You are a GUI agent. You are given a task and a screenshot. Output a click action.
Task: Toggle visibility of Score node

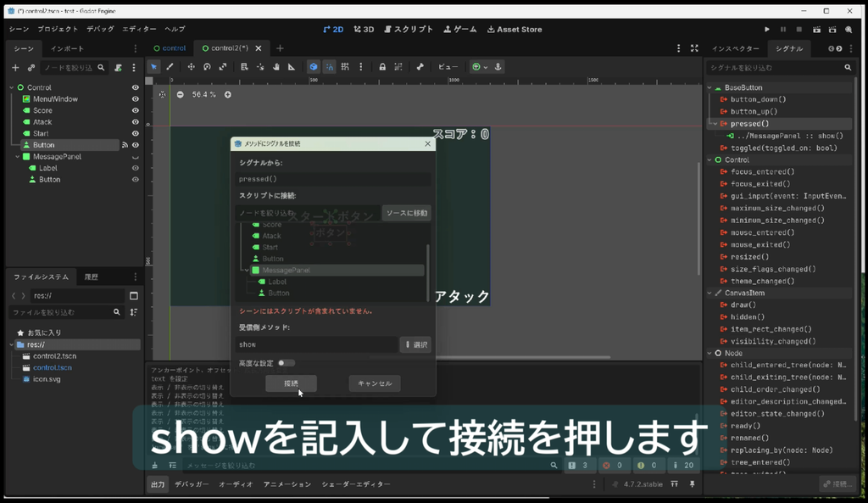click(x=135, y=111)
